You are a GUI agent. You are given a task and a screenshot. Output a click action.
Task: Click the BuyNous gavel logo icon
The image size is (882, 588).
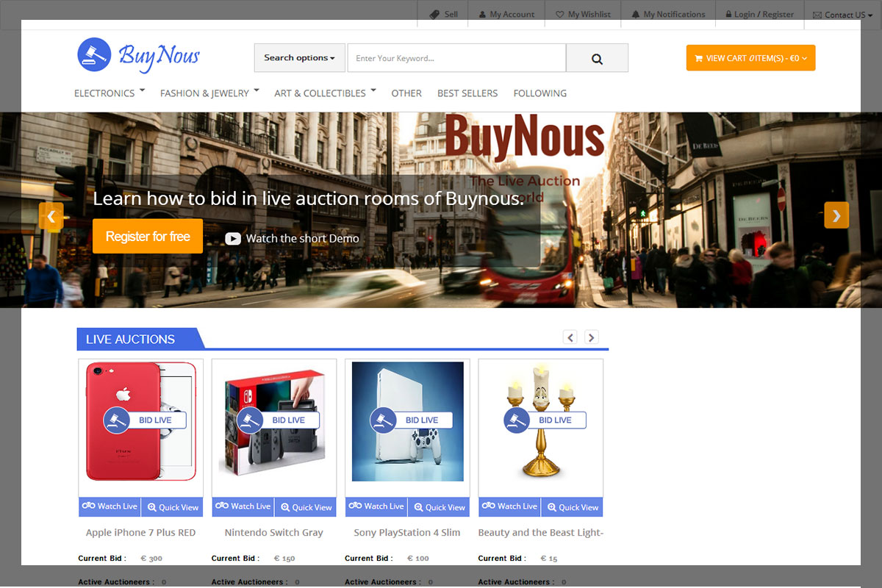(94, 55)
